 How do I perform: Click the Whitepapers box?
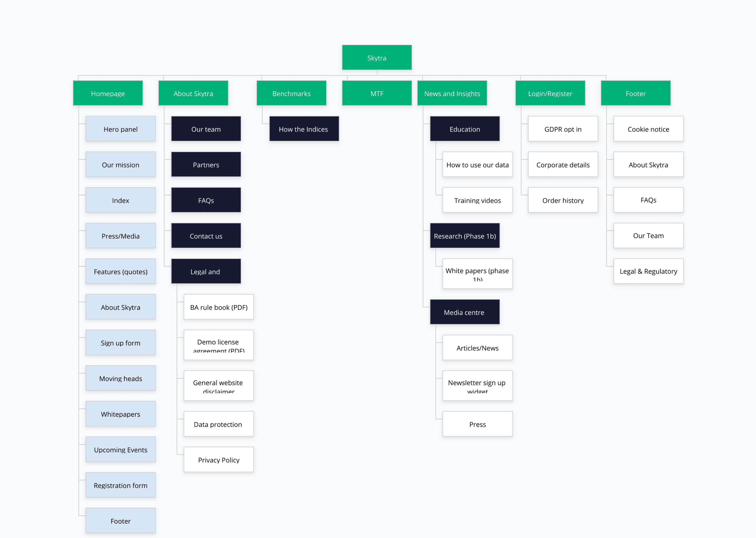point(120,414)
